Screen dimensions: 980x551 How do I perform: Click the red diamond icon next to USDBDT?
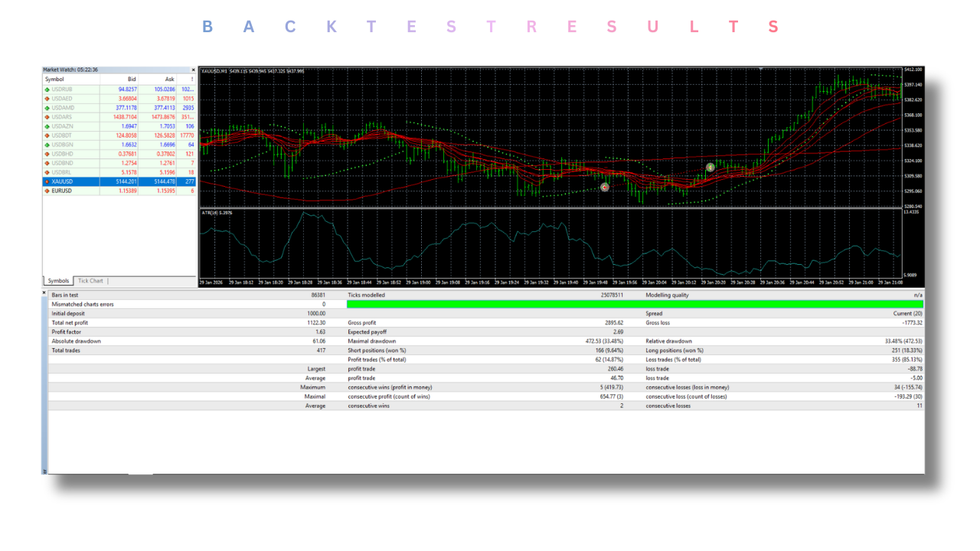(x=47, y=135)
